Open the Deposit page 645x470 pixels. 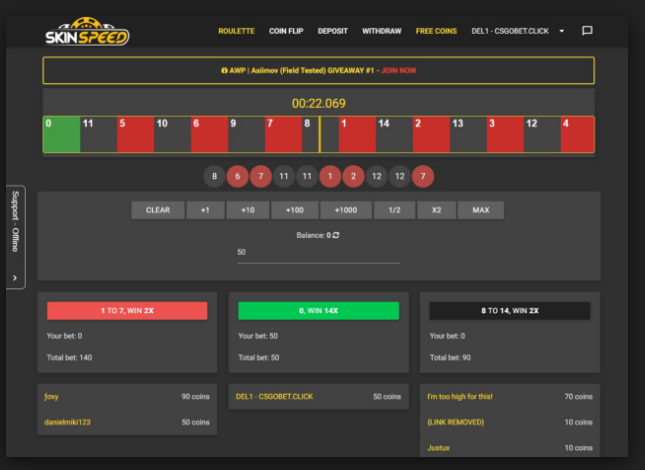click(333, 31)
